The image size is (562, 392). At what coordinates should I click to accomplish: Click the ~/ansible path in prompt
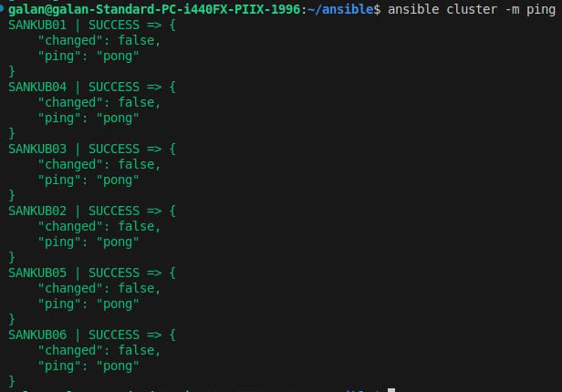[x=340, y=9]
